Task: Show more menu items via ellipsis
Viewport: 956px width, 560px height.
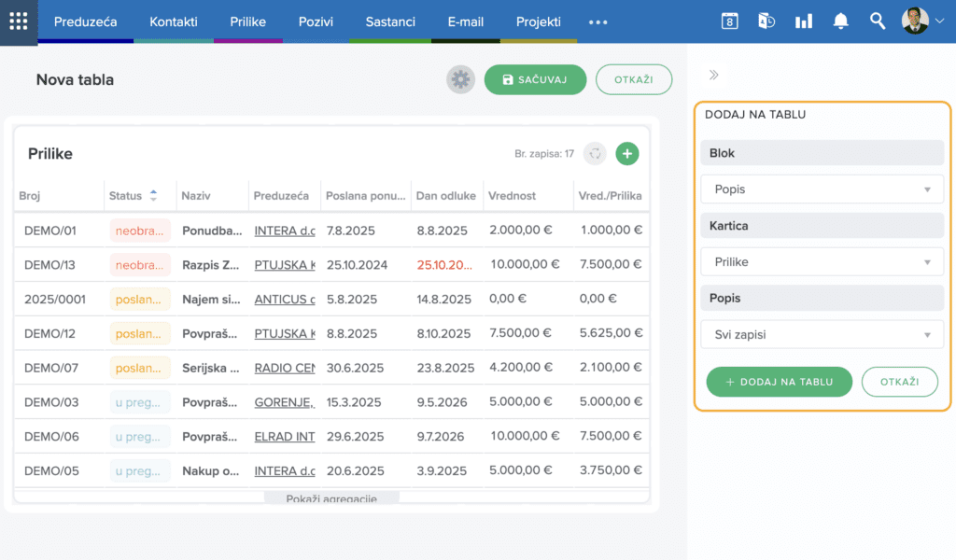Action: [x=598, y=22]
